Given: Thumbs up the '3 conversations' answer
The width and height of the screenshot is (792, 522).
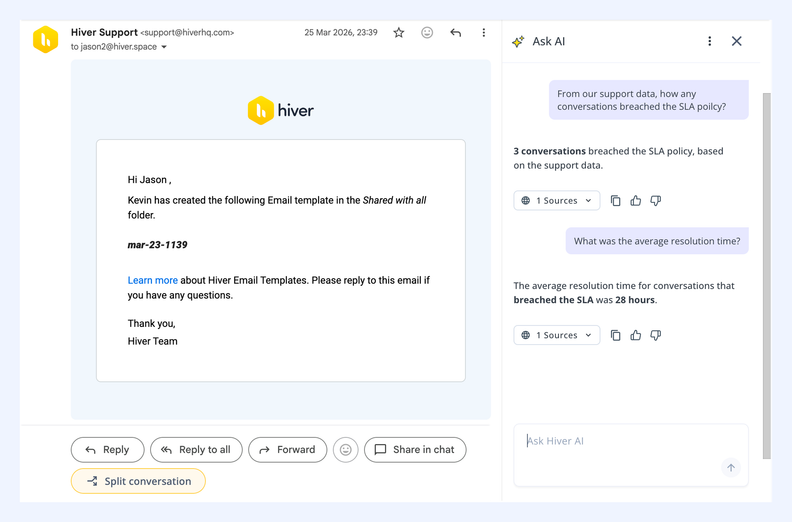Looking at the screenshot, I should coord(635,201).
